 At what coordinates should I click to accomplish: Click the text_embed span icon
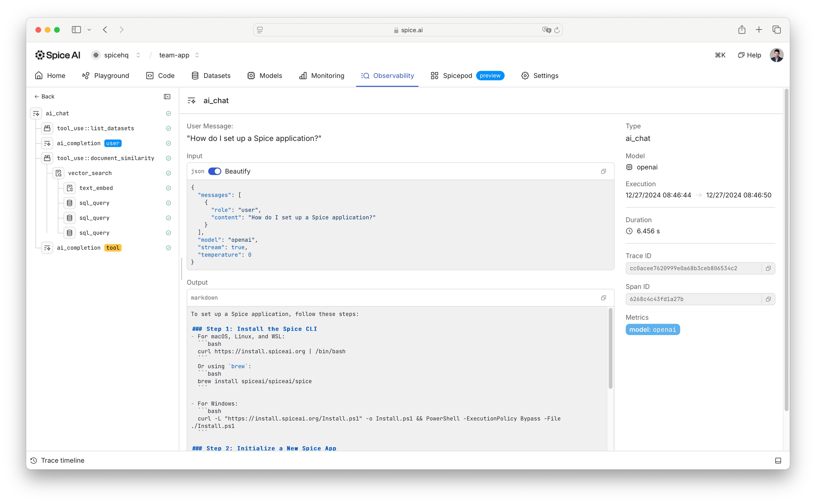point(70,188)
